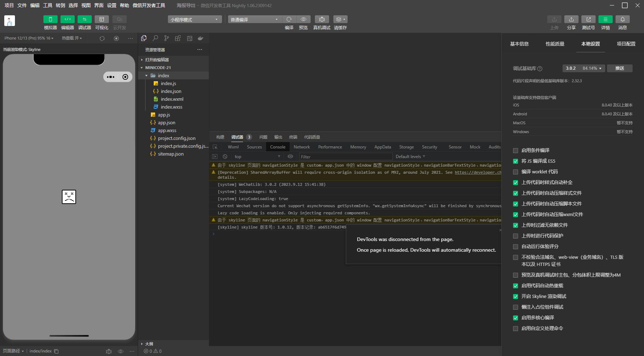Toggle the console sidebar icon

pos(215,157)
